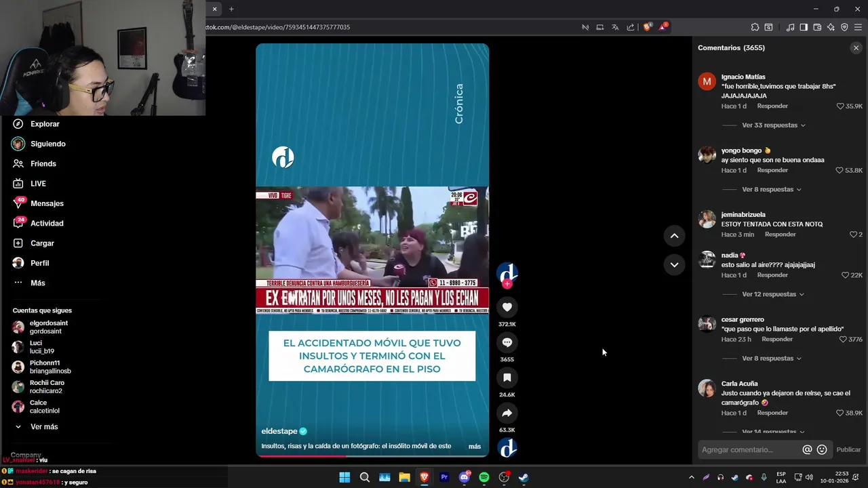The image size is (868, 488).
Task: Like cesar grerrero comment heart
Action: click(x=843, y=339)
